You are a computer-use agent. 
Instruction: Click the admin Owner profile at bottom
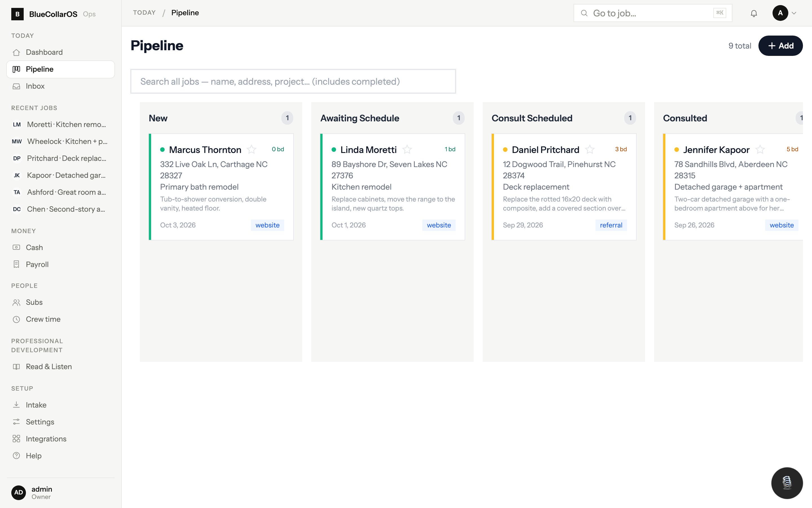coord(60,492)
